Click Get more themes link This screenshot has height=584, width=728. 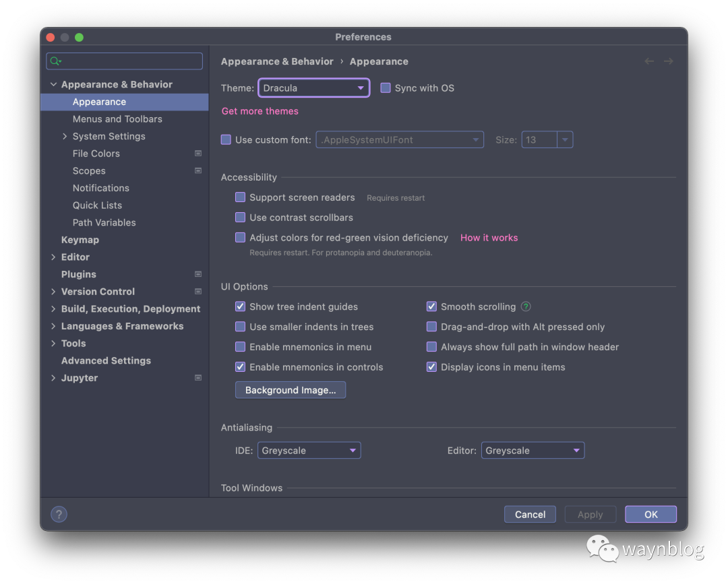(260, 111)
